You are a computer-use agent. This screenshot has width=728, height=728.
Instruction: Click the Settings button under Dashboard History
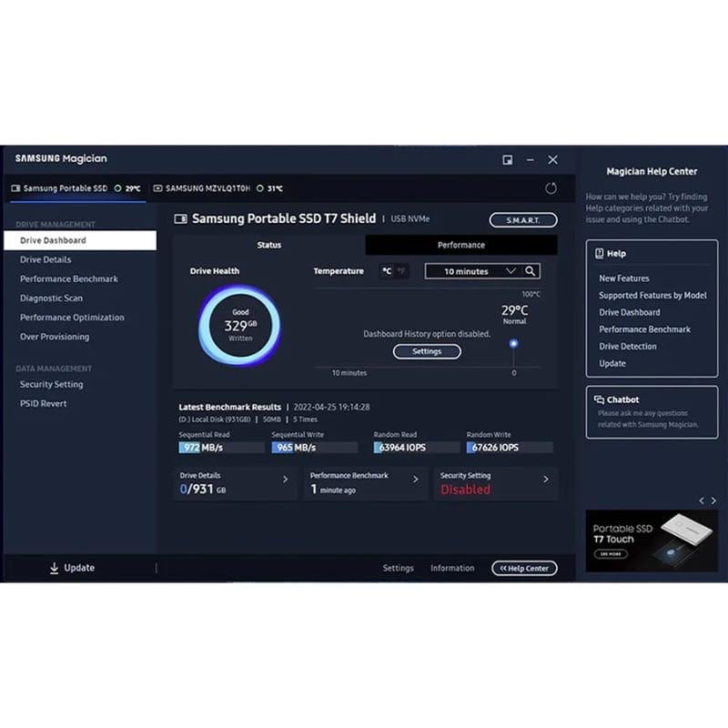pos(427,351)
